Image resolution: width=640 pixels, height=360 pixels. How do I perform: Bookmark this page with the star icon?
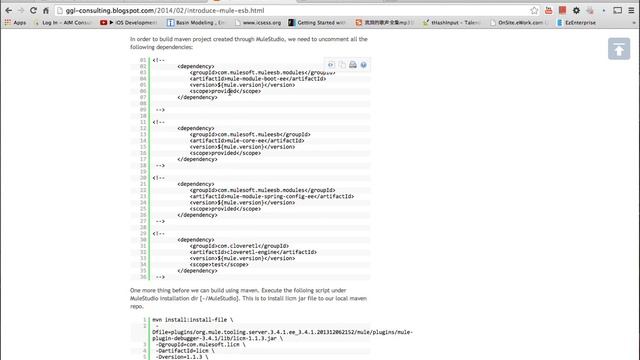534,11
